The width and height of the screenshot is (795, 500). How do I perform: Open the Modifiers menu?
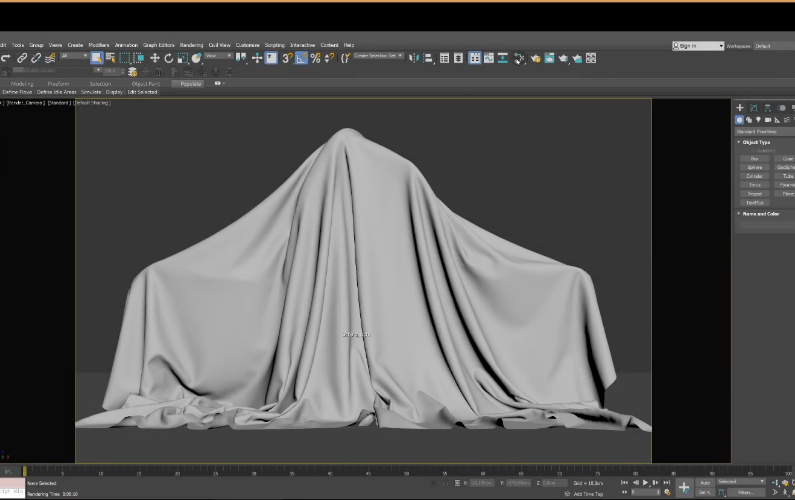pyautogui.click(x=99, y=45)
